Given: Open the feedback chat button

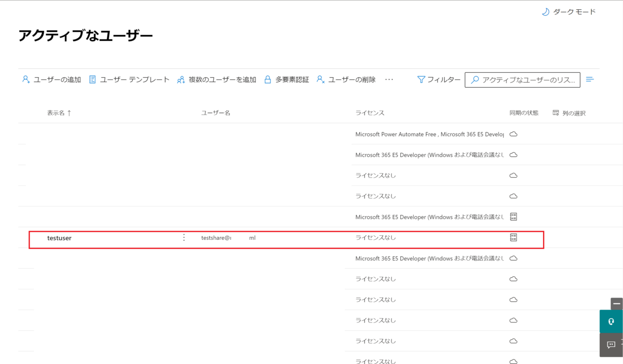Looking at the screenshot, I should tap(611, 345).
